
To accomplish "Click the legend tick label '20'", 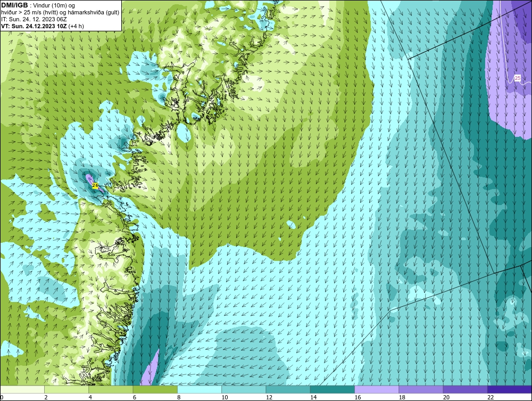I will [x=446, y=398].
